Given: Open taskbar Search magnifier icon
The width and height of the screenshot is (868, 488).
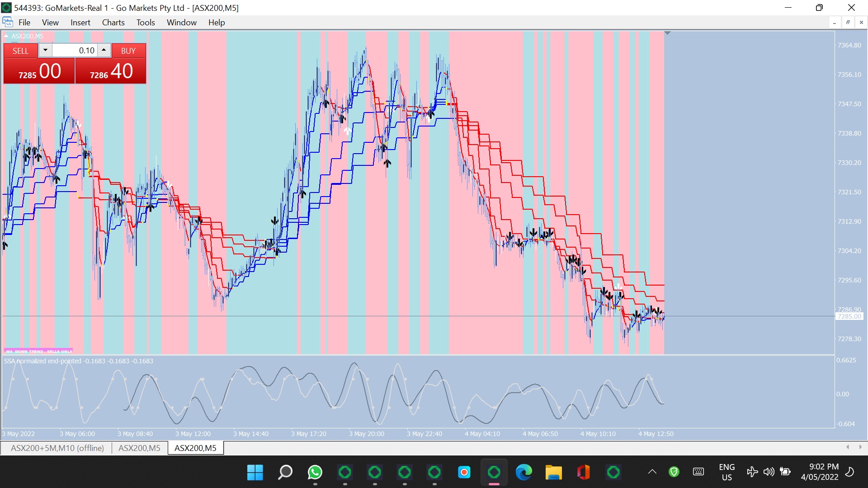Looking at the screenshot, I should coord(285,473).
